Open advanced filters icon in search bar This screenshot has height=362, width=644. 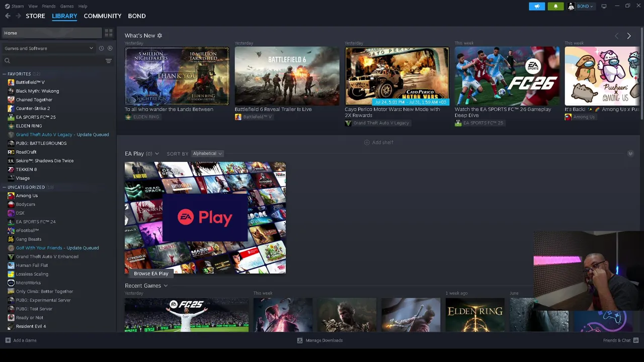click(109, 61)
